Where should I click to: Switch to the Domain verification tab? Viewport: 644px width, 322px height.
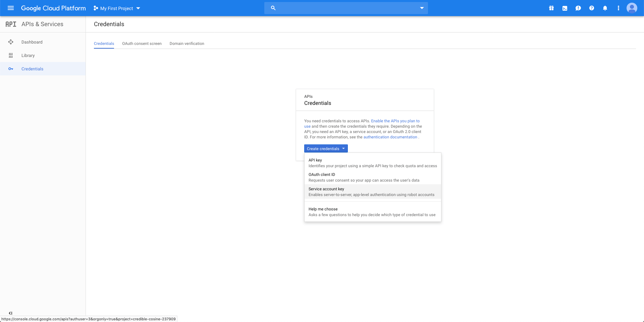(x=187, y=44)
